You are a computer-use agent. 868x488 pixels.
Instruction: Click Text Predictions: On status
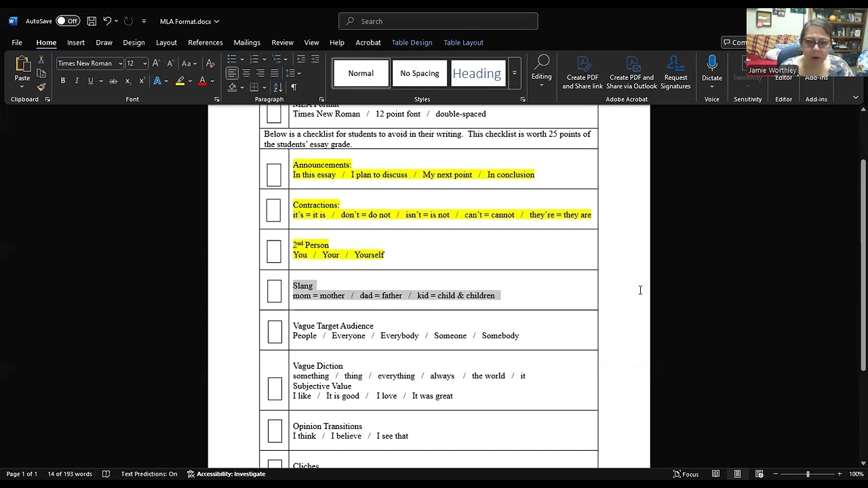click(x=149, y=474)
